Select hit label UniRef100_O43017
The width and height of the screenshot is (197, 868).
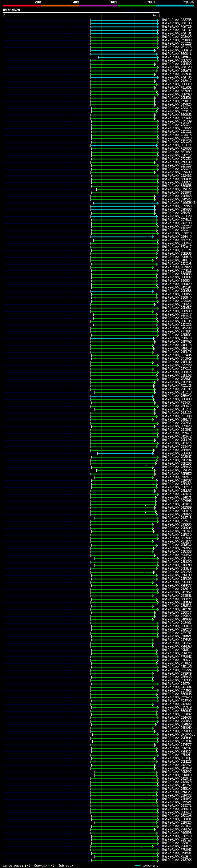click(177, 81)
